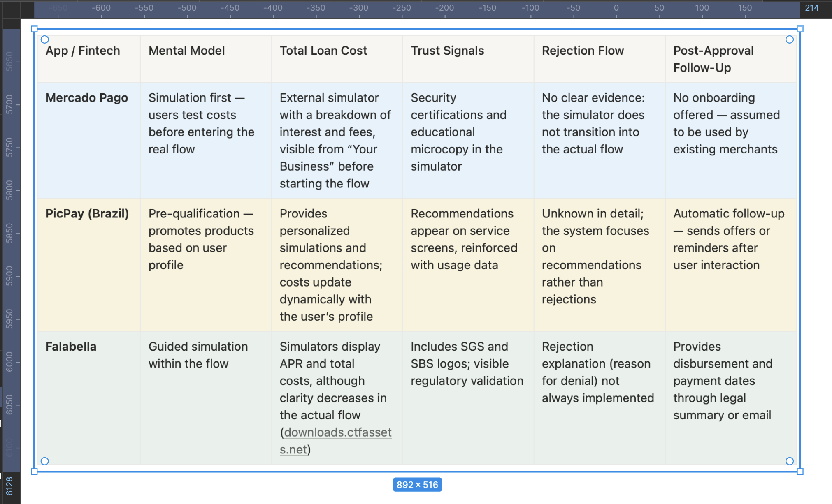Viewport: 832px width, 504px height.
Task: Click the bottom-right corner resize handle
Action: [800, 472]
